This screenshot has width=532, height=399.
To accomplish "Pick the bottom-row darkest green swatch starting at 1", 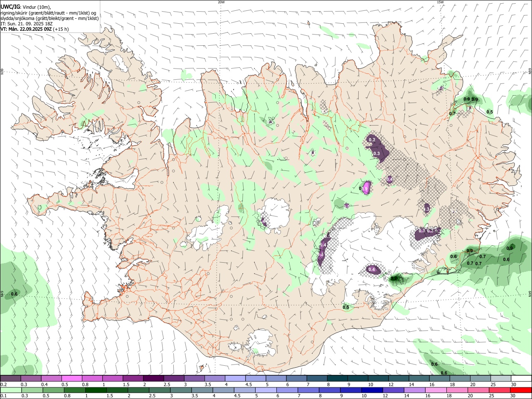I will (96, 390).
